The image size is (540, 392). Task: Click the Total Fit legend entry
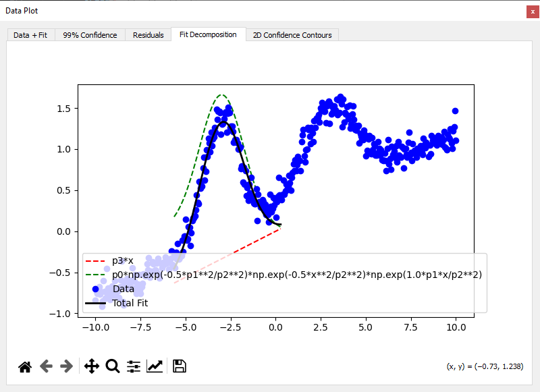pos(130,303)
